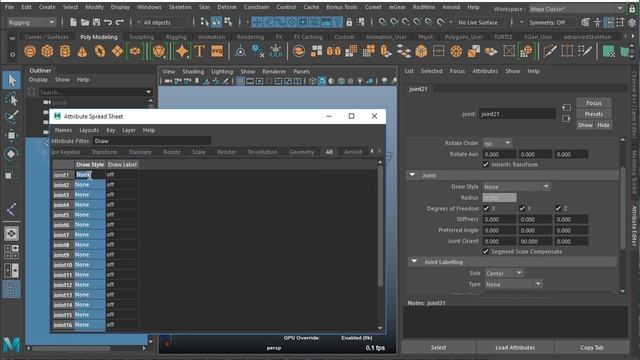Screen dimensions: 640x360
Task: Toggle Segment Scale Compensate checkbox
Action: (486, 251)
